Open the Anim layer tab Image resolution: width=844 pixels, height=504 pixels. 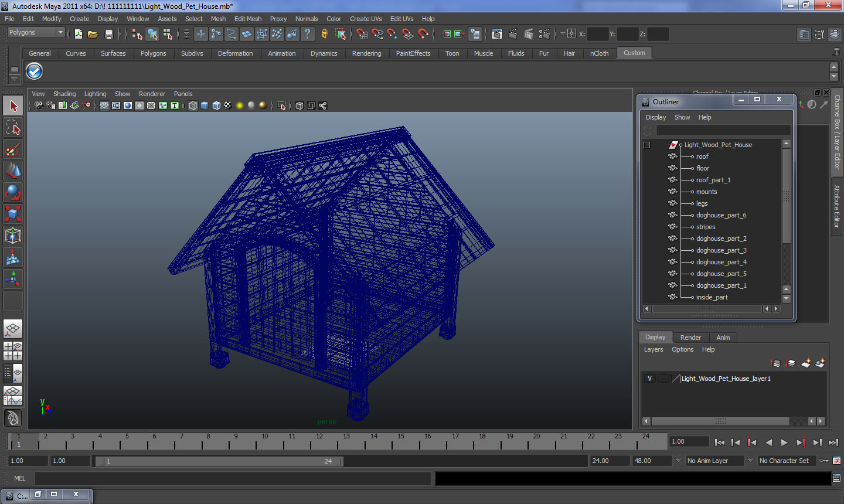pos(723,338)
